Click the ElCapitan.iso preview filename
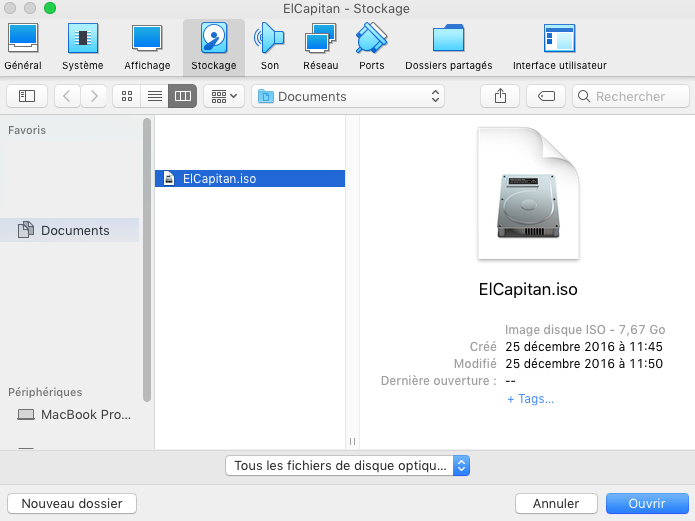This screenshot has height=521, width=695. click(528, 289)
